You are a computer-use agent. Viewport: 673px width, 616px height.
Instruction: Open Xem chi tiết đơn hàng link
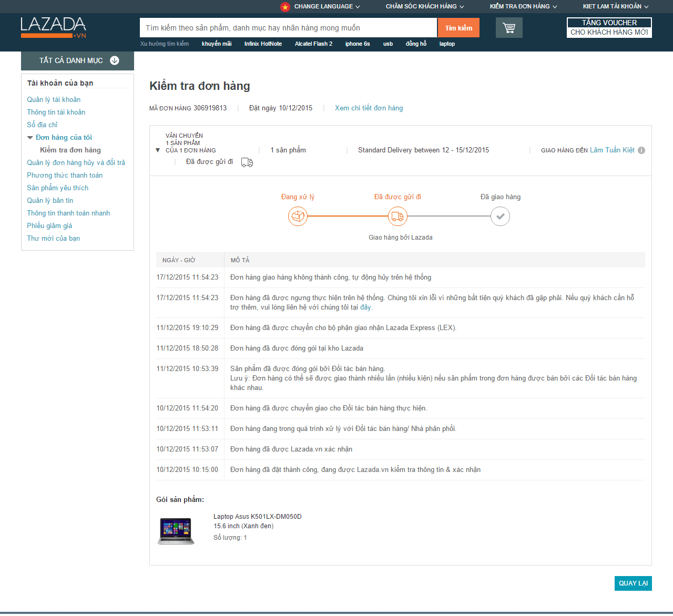coord(369,108)
